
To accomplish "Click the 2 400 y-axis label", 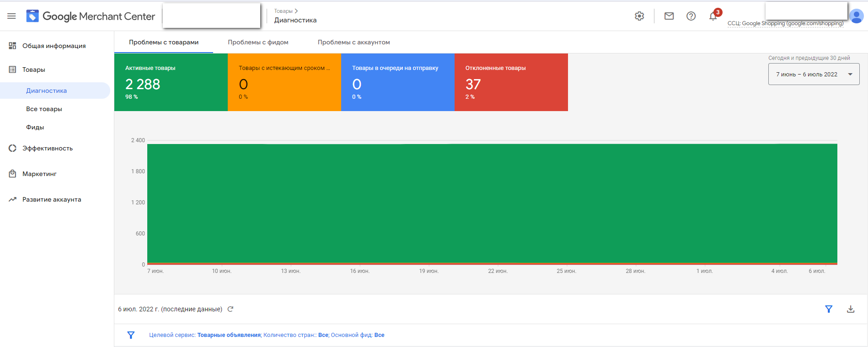I will (138, 140).
